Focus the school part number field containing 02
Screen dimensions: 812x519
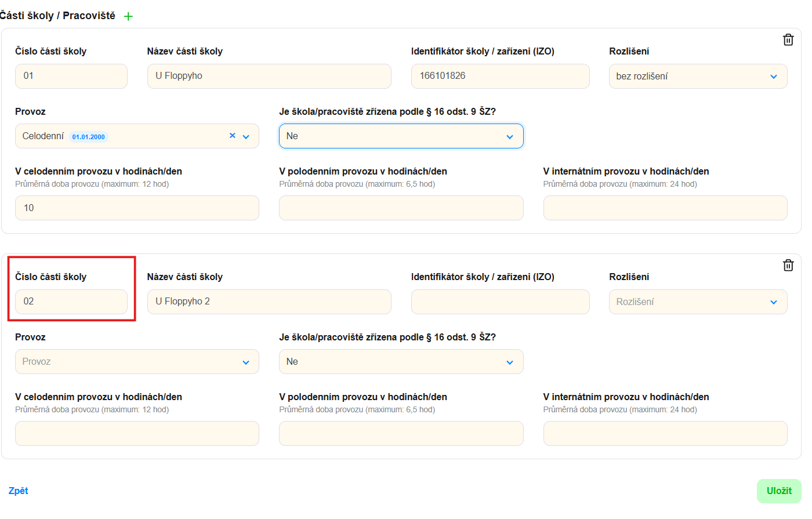[71, 302]
